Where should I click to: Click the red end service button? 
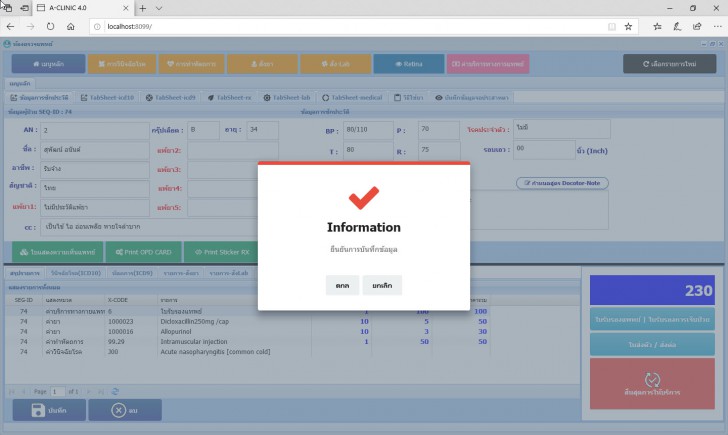pyautogui.click(x=652, y=383)
